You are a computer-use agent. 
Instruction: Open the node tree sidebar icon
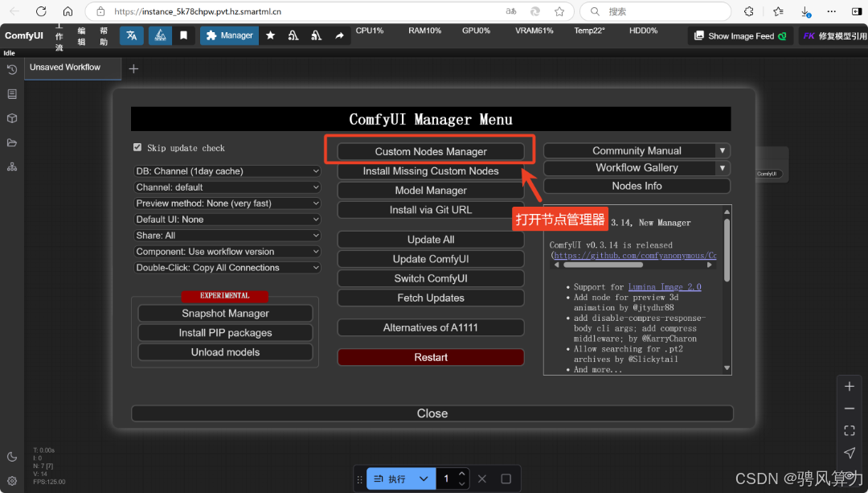(x=11, y=166)
